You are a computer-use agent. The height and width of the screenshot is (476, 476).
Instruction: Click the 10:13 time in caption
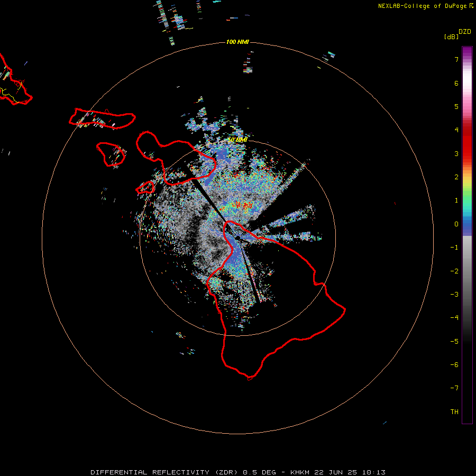coord(374,472)
